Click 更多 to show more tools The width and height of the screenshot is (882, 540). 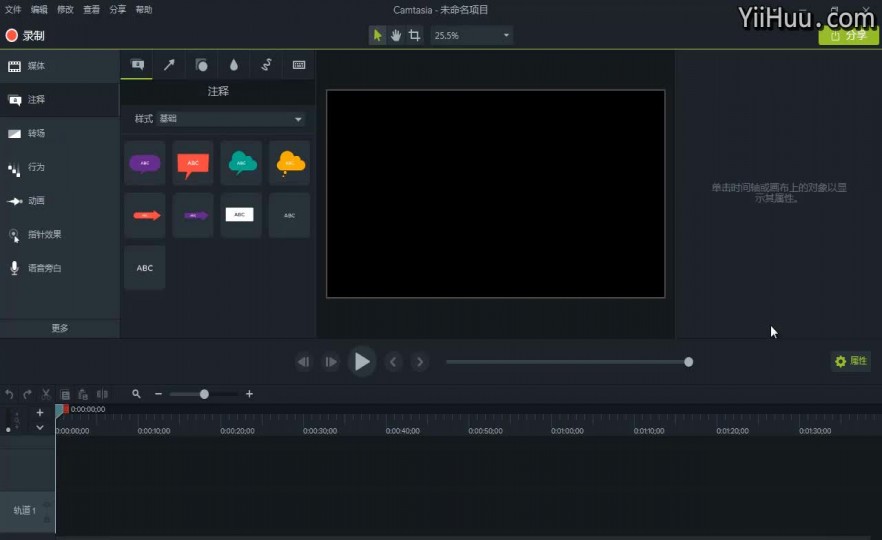click(60, 328)
